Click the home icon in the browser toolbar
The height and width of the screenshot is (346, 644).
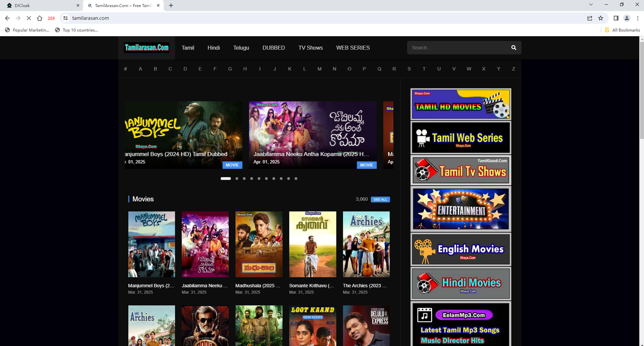pos(40,18)
